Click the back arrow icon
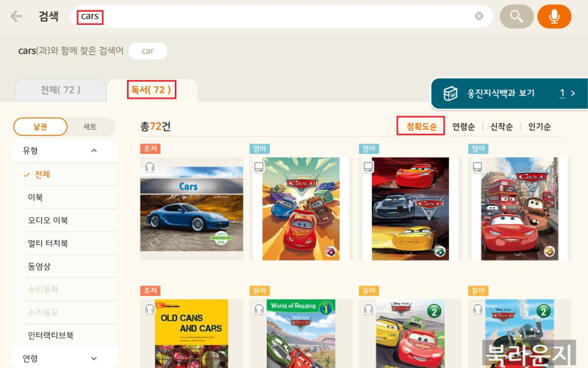 (15, 16)
